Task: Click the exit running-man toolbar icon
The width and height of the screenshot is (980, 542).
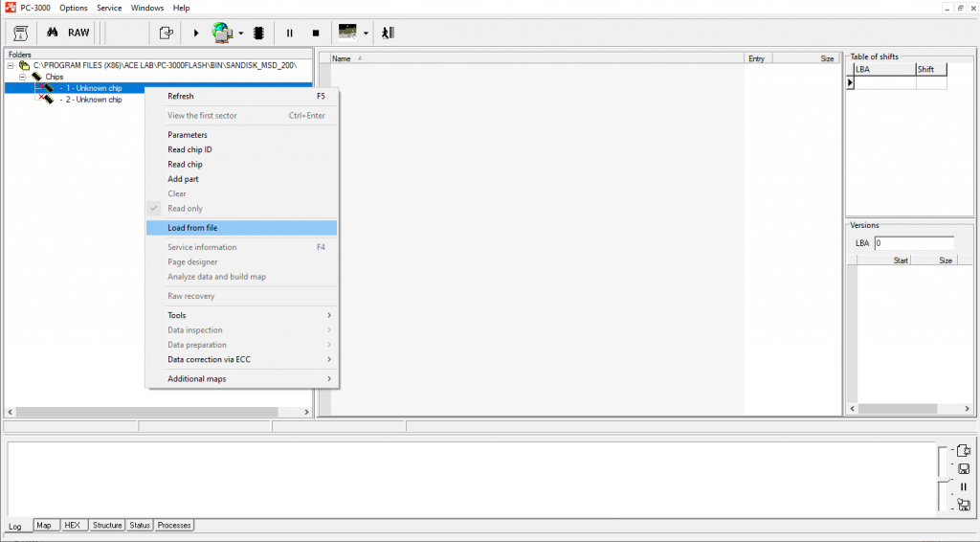Action: pyautogui.click(x=388, y=33)
